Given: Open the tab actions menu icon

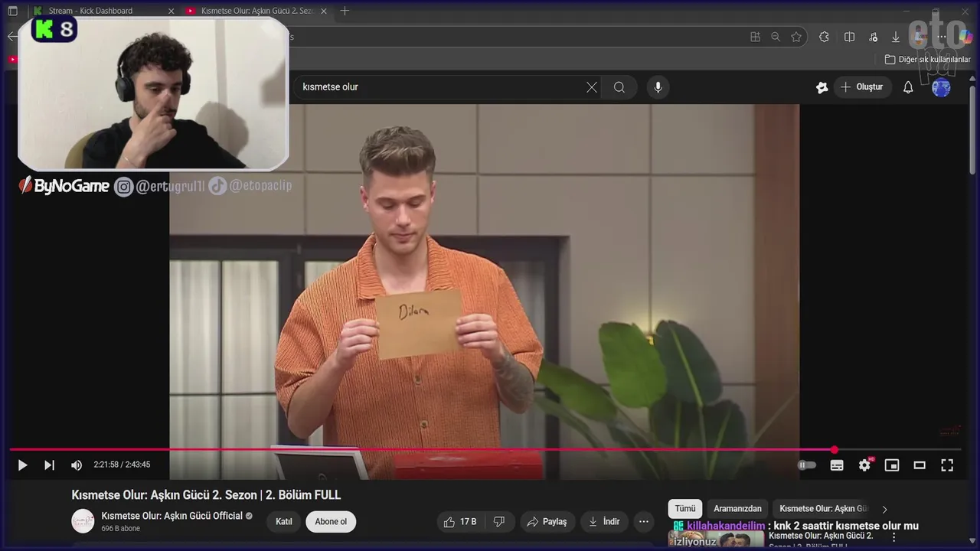Looking at the screenshot, I should pos(12,11).
